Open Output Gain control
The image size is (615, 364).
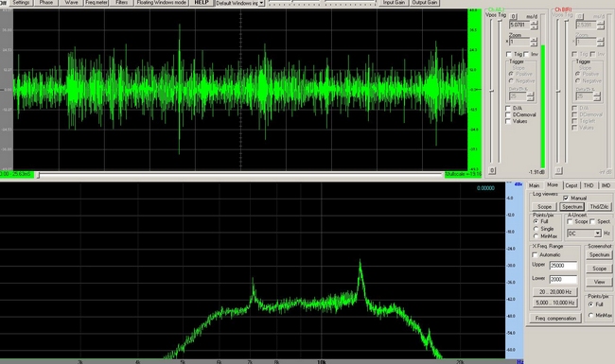tap(425, 2)
